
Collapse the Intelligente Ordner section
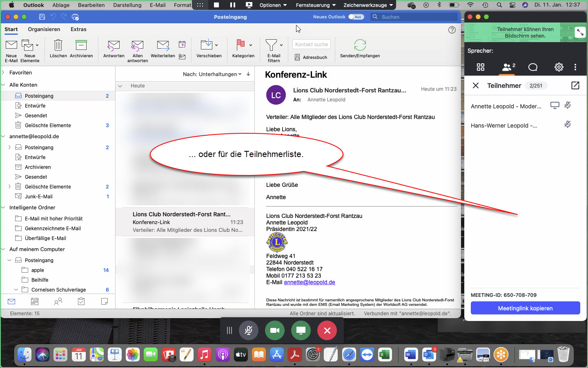3,207
